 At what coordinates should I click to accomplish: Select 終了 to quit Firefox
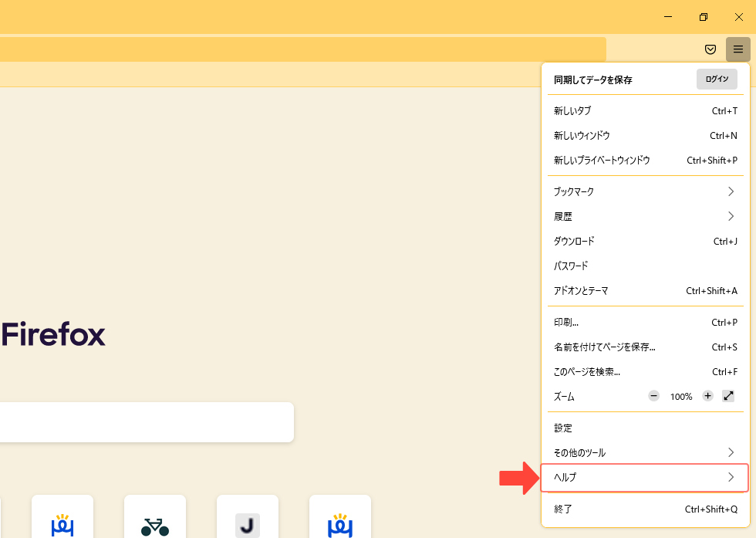pos(645,509)
